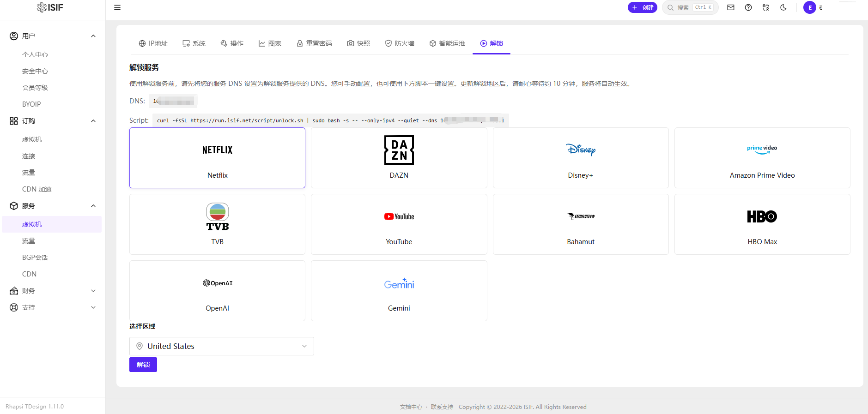Select the Amazon Prime Video card
This screenshot has width=868, height=414.
(762, 158)
